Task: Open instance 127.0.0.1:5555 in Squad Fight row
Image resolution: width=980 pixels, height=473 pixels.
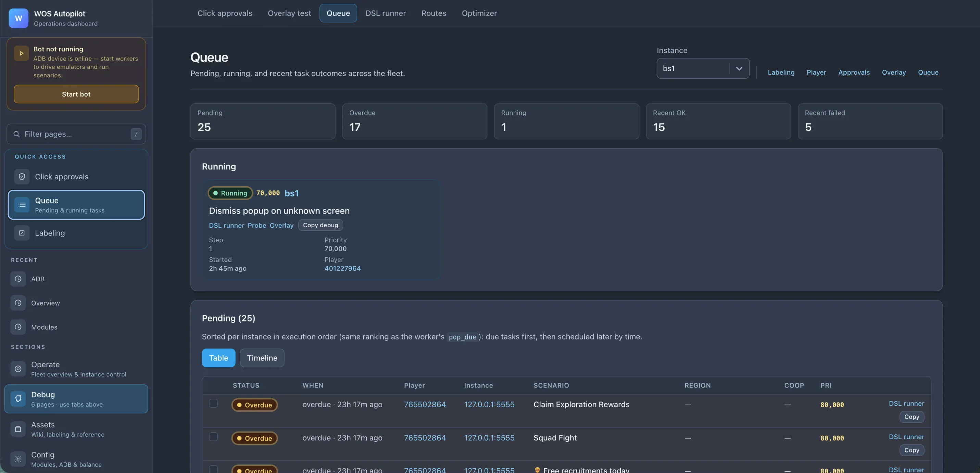Action: tap(489, 438)
